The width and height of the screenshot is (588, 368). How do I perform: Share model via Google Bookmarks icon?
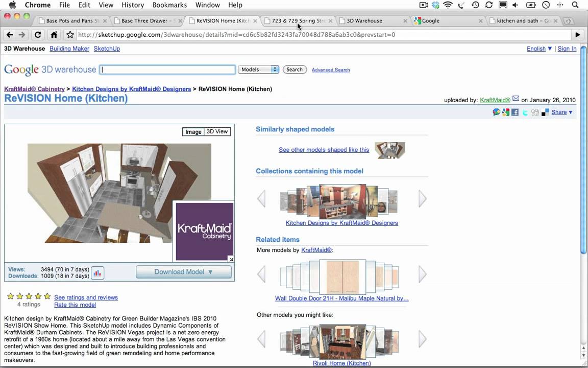coord(506,112)
